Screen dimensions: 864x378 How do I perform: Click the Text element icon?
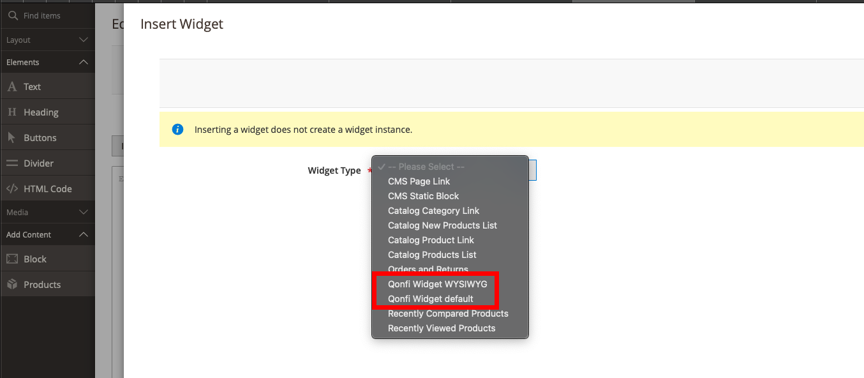click(12, 87)
